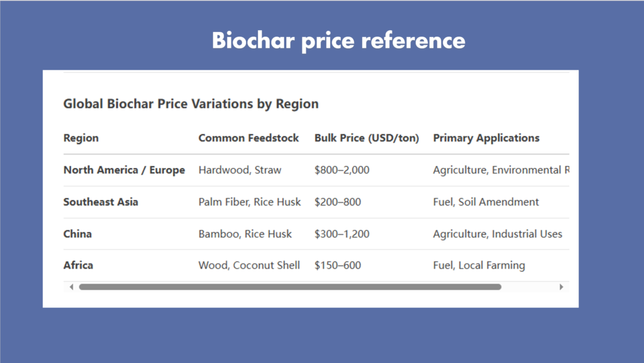Click the "Region" column header

[x=81, y=138]
